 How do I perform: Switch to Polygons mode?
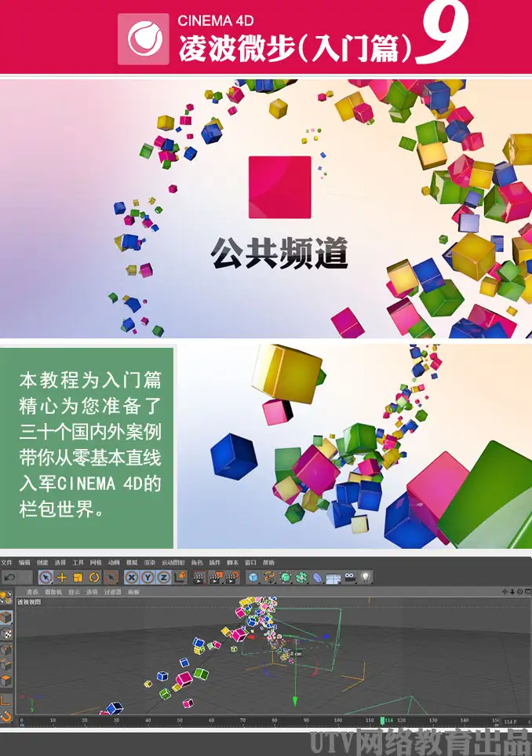(x=5, y=681)
